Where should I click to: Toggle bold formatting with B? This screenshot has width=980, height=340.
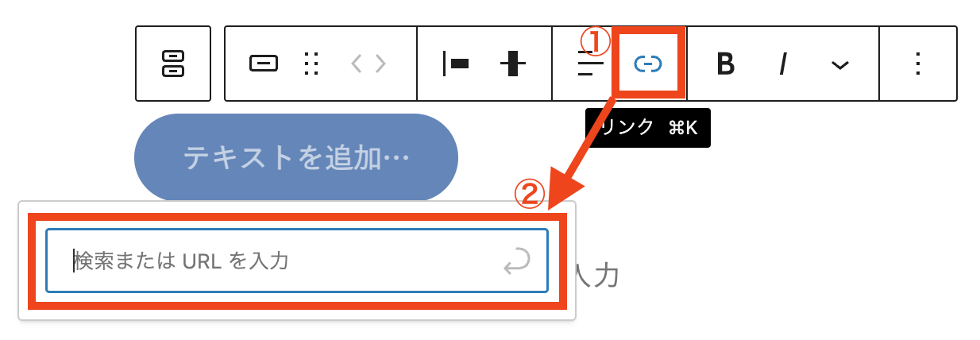(725, 64)
